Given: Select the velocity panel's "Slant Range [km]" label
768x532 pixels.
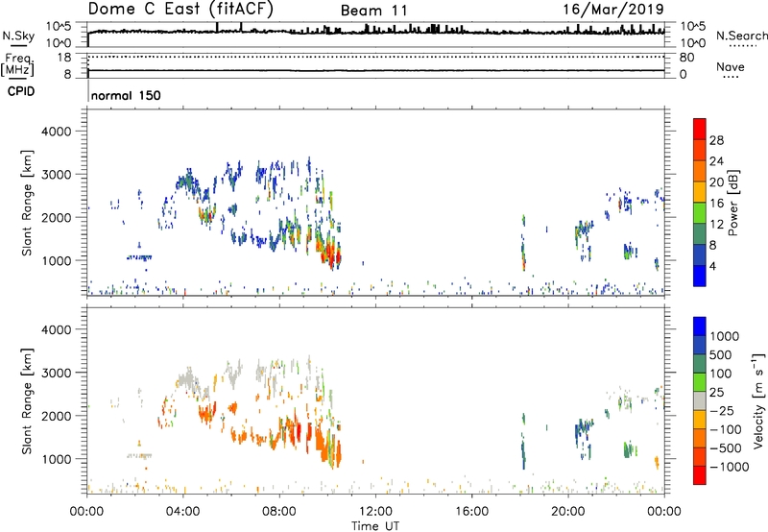Looking at the screenshot, I should pos(27,401).
